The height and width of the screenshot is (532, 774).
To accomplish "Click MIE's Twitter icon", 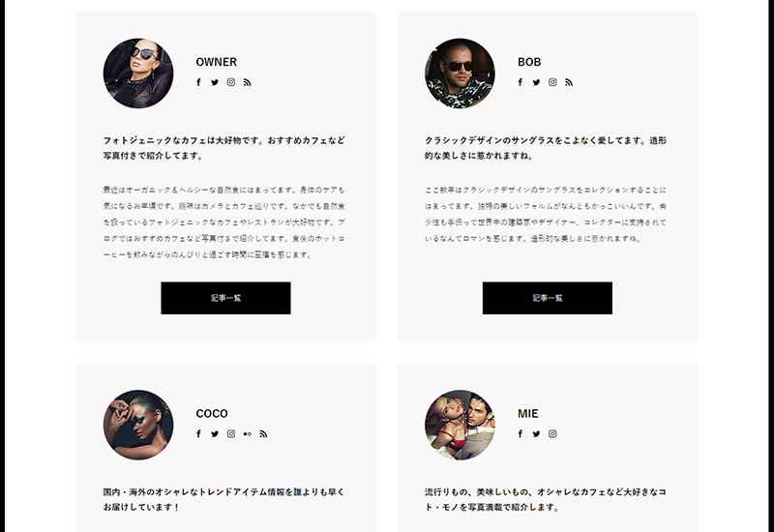I will click(537, 433).
